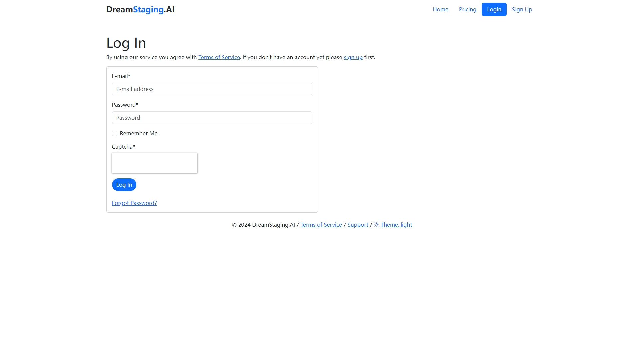The height and width of the screenshot is (347, 644).
Task: Follow the inline 'sign up' link
Action: (x=353, y=57)
